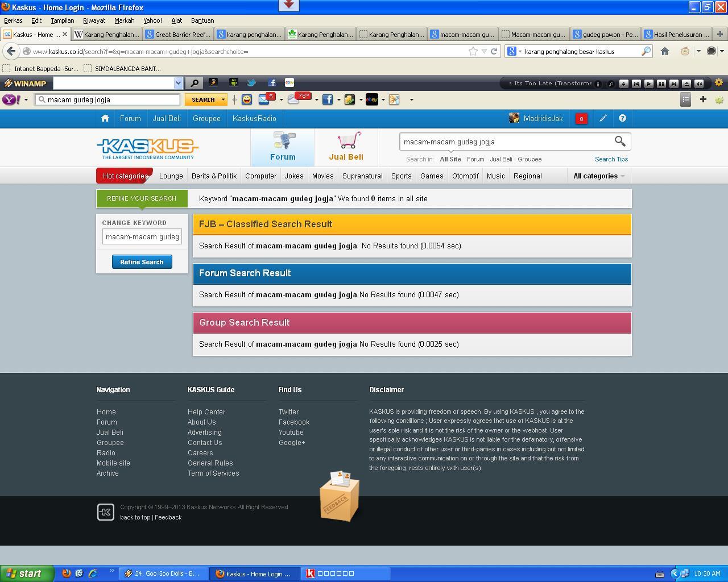The height and width of the screenshot is (582, 728).
Task: Bookmark page with star icon
Action: click(x=473, y=51)
